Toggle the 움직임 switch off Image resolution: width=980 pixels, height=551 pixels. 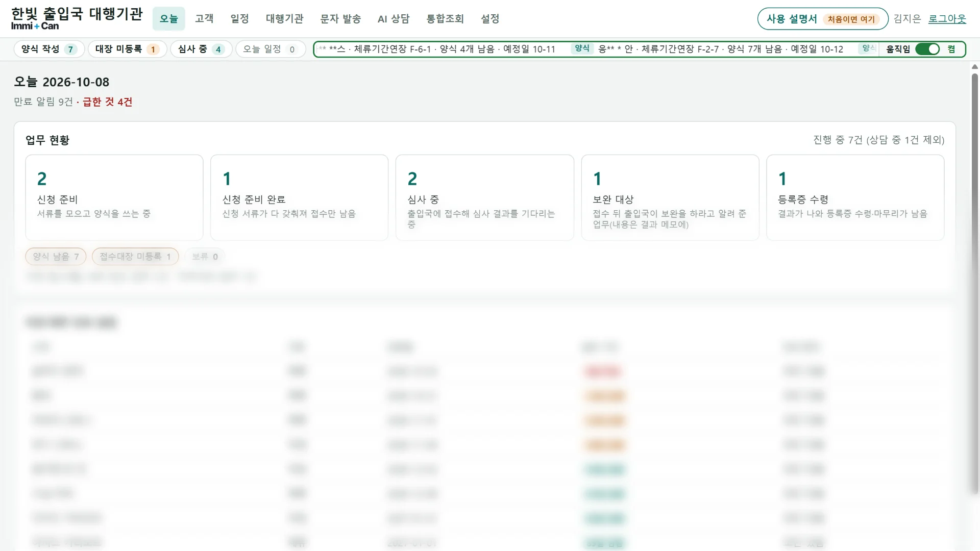(x=927, y=49)
